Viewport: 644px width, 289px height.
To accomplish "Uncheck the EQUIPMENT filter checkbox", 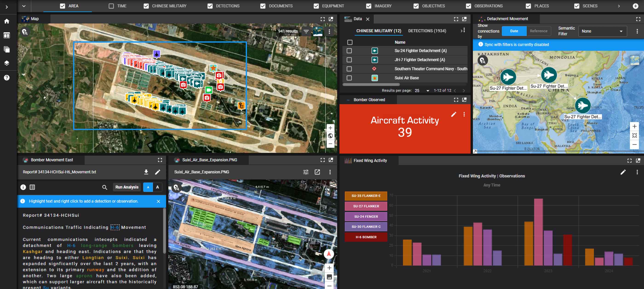I will [x=316, y=6].
